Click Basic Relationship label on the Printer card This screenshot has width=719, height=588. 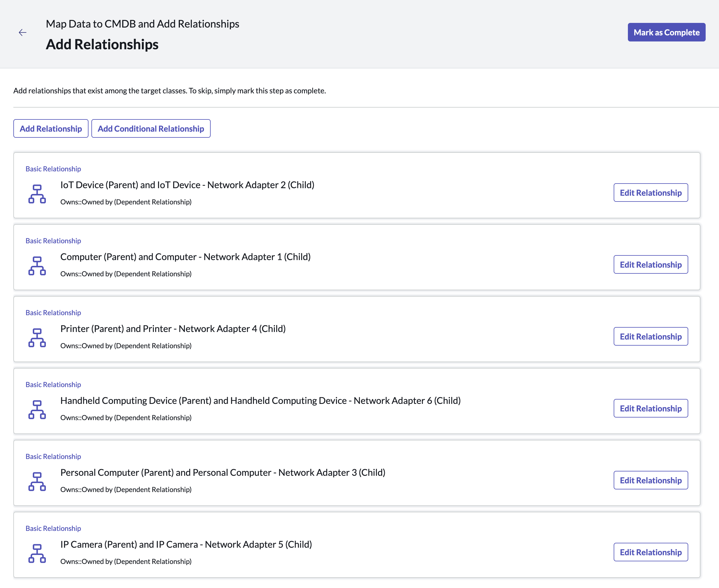click(x=53, y=313)
